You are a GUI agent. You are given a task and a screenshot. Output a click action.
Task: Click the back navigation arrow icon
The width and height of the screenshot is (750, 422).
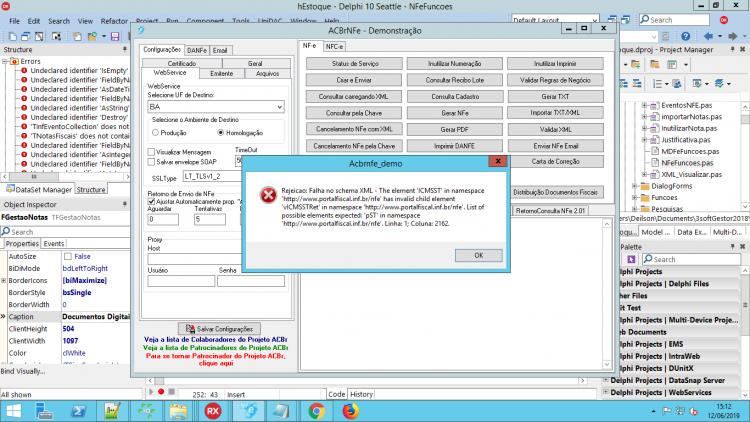(x=708, y=36)
